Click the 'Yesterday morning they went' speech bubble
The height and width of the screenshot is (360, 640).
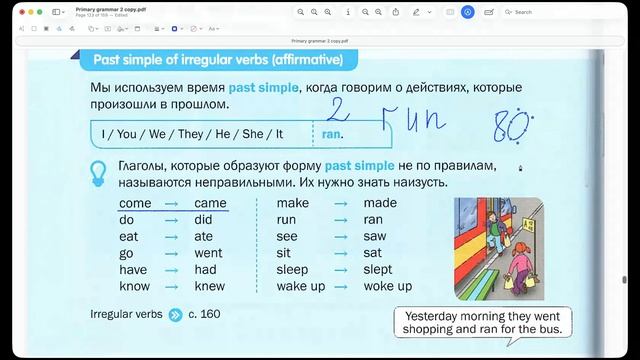[483, 322]
